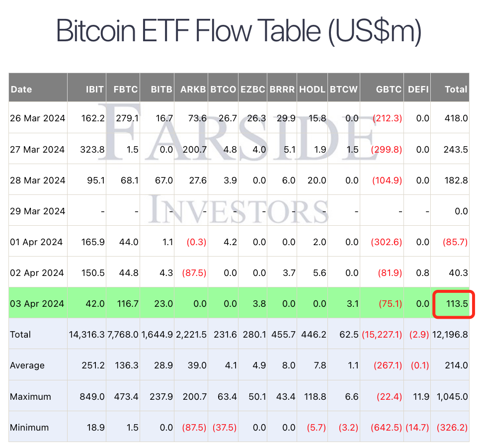
Task: Select the Maximum row label
Action: coord(30,397)
